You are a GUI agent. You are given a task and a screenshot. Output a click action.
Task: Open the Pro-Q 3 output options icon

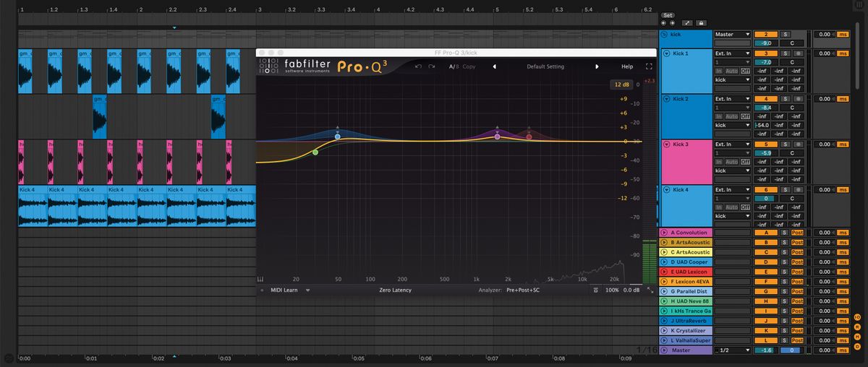pyautogui.click(x=595, y=290)
